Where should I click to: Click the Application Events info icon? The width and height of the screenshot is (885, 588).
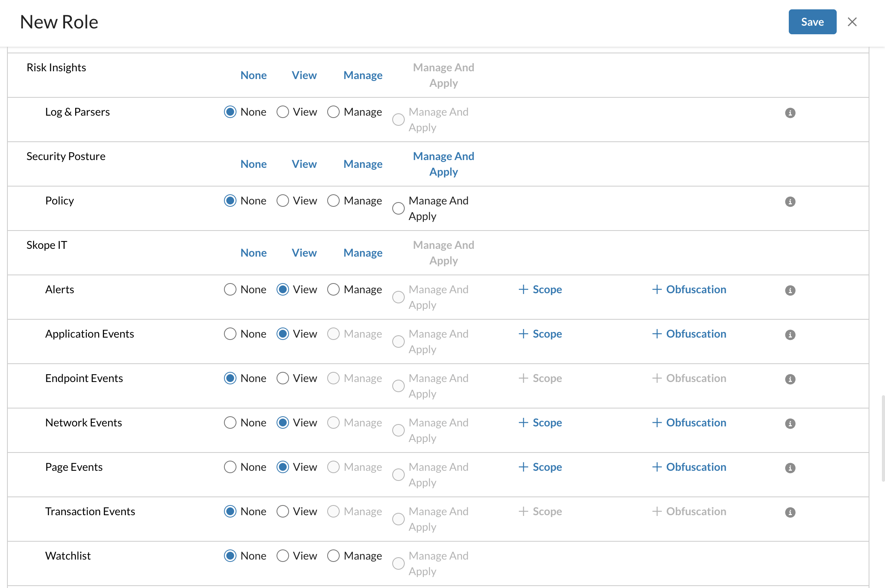pos(790,335)
